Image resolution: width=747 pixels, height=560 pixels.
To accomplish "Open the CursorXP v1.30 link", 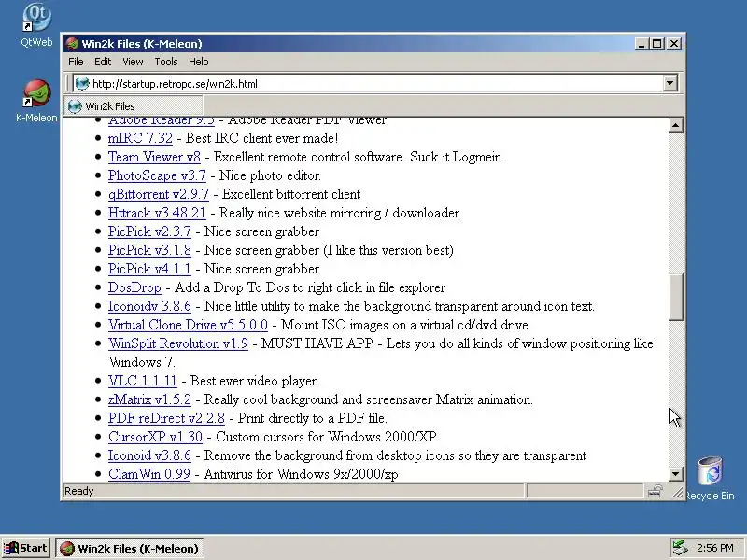I will coord(155,437).
